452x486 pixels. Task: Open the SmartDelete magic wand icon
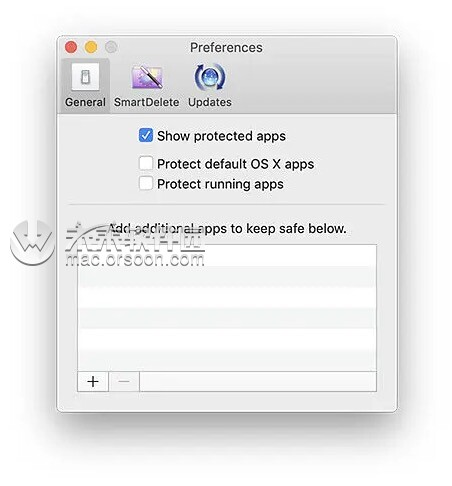tap(147, 77)
